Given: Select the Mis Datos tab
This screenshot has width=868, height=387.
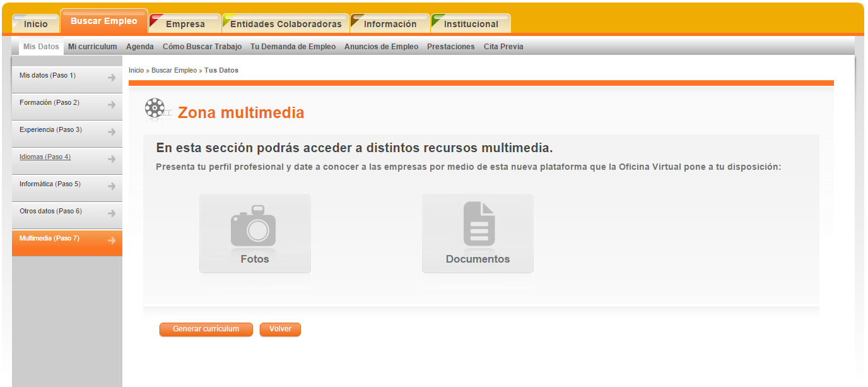Looking at the screenshot, I should tap(40, 45).
